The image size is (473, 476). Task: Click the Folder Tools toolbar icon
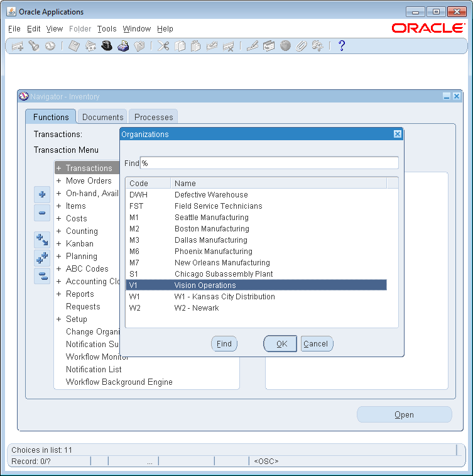pos(317,46)
